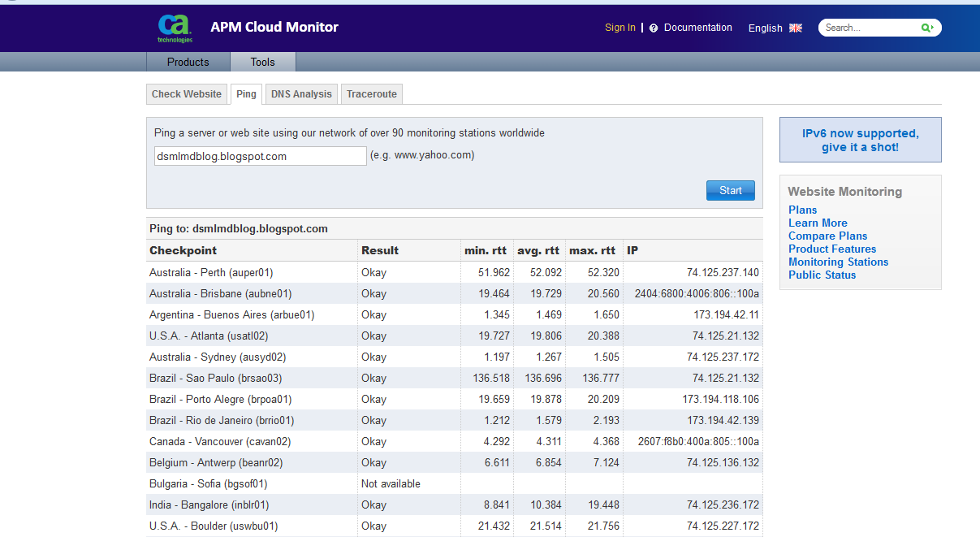This screenshot has width=980, height=537.
Task: Click the Ping to: dsmlmdblog.blogspot.com heading
Action: click(x=239, y=229)
